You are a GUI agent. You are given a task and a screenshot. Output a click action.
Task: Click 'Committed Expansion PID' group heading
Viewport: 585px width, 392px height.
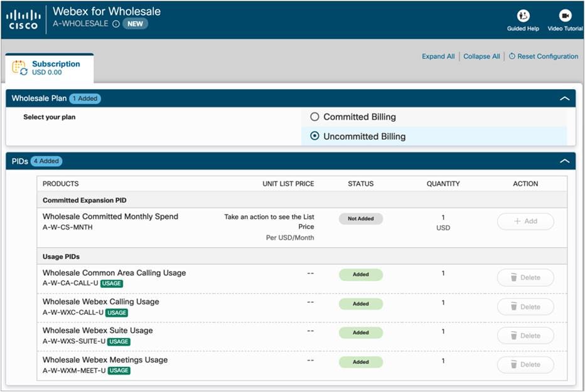coord(84,200)
